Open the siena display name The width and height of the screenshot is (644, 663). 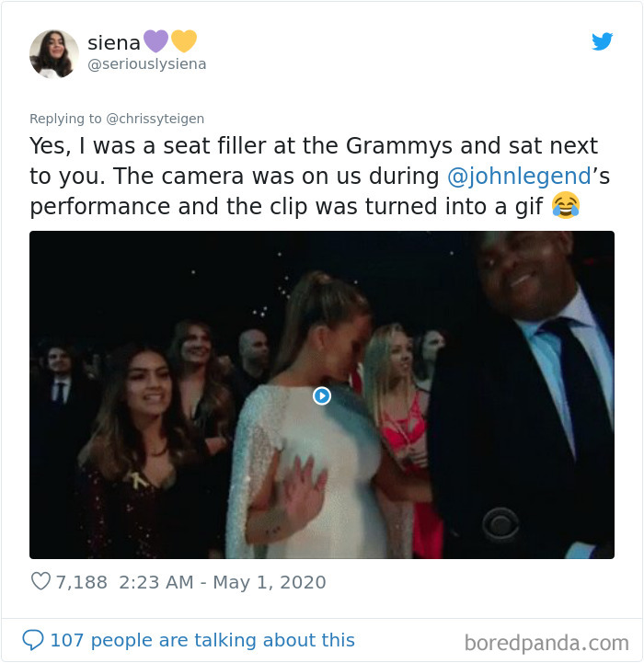click(x=113, y=41)
